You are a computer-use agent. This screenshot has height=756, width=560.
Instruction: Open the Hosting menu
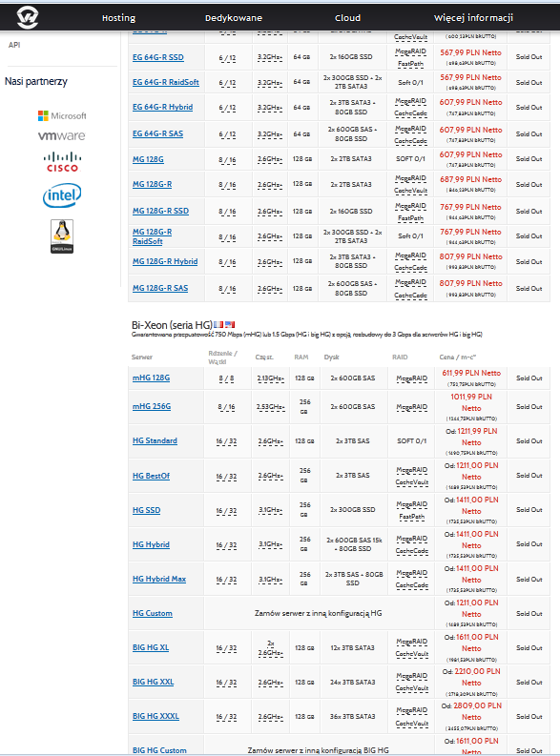(118, 18)
